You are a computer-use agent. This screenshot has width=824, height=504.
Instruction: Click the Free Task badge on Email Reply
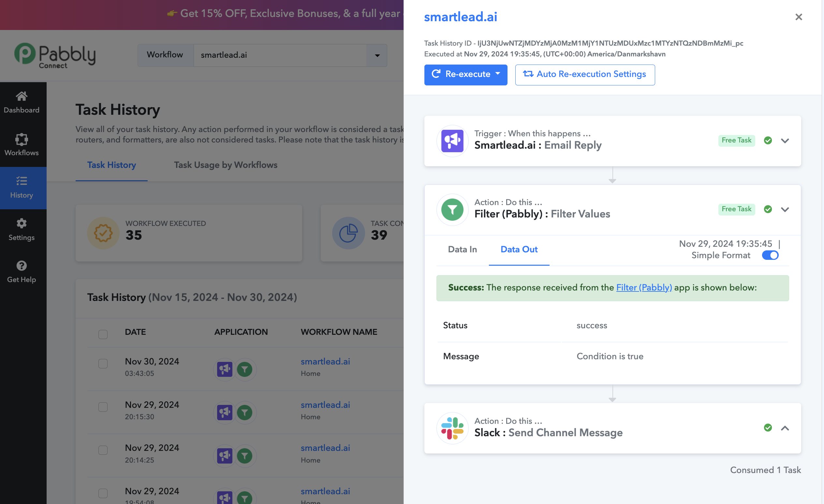736,141
